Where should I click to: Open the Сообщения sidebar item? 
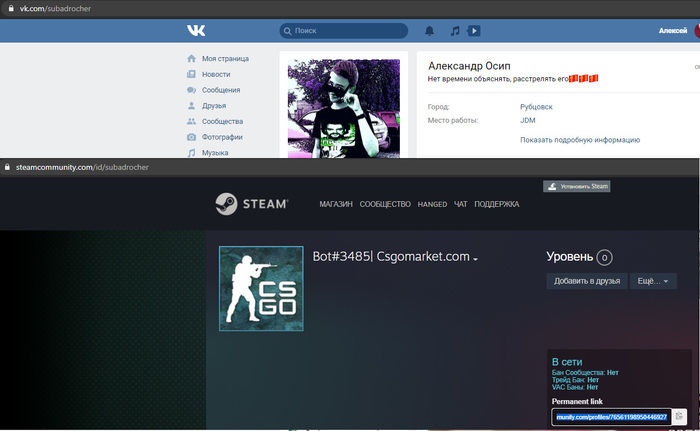(x=221, y=90)
